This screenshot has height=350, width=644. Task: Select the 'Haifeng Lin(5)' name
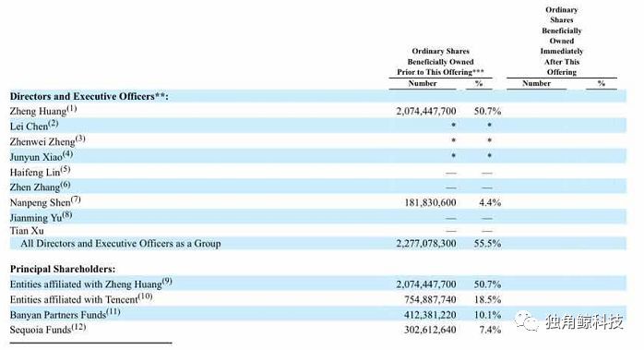41,171
